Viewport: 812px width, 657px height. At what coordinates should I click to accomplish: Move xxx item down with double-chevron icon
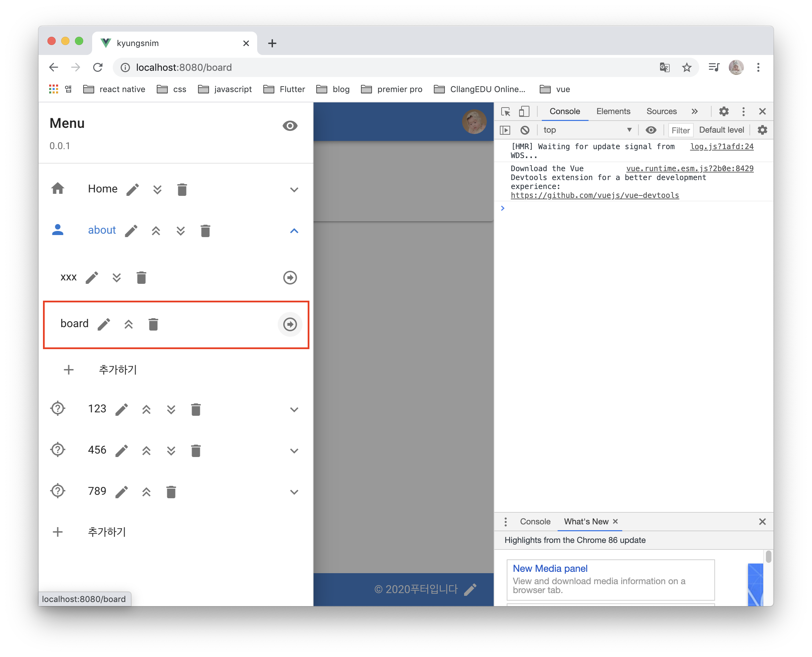pyautogui.click(x=117, y=278)
